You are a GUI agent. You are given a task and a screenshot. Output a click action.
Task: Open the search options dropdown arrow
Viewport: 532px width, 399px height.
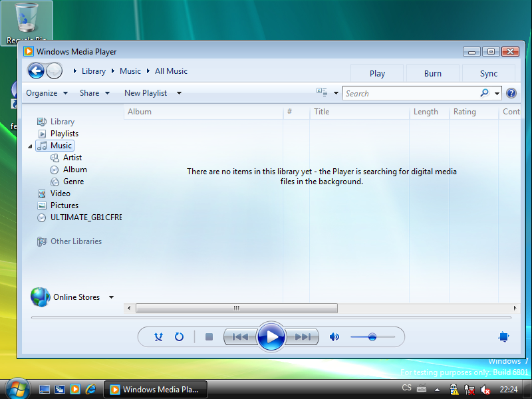click(497, 93)
